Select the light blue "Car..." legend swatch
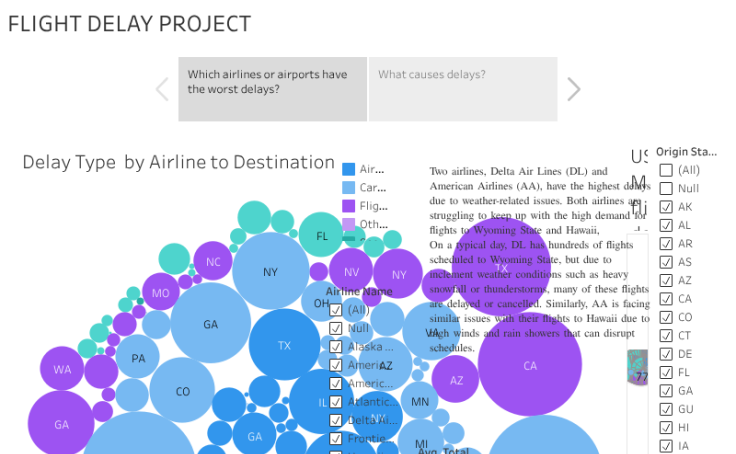 (x=348, y=187)
